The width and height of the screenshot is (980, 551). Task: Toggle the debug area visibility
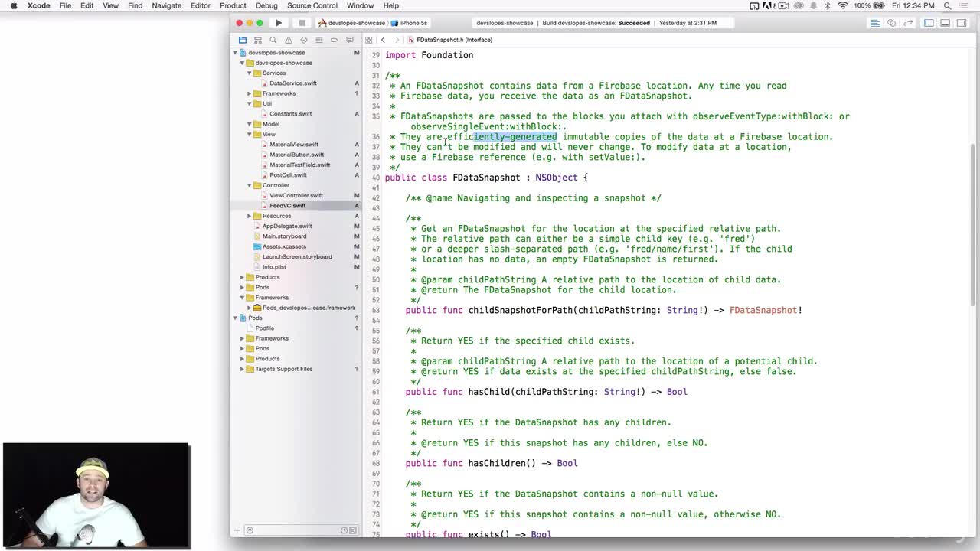[x=946, y=23]
